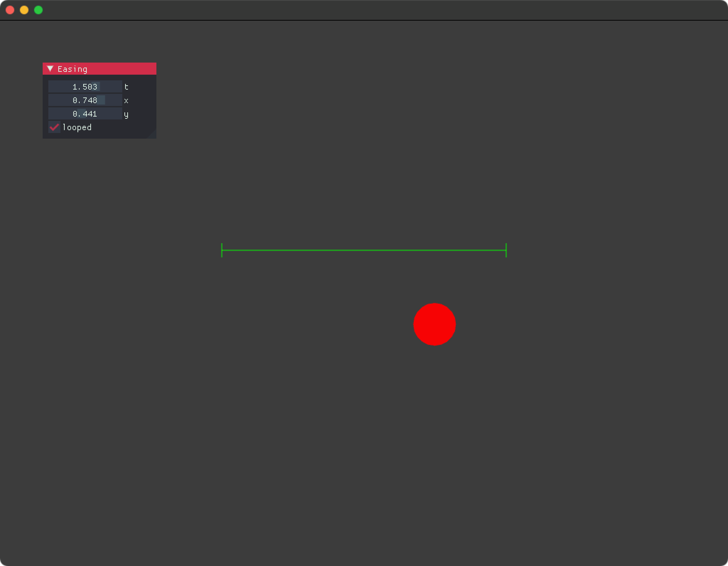Collapse the Easing panel triangle
This screenshot has width=728, height=566.
tap(50, 69)
